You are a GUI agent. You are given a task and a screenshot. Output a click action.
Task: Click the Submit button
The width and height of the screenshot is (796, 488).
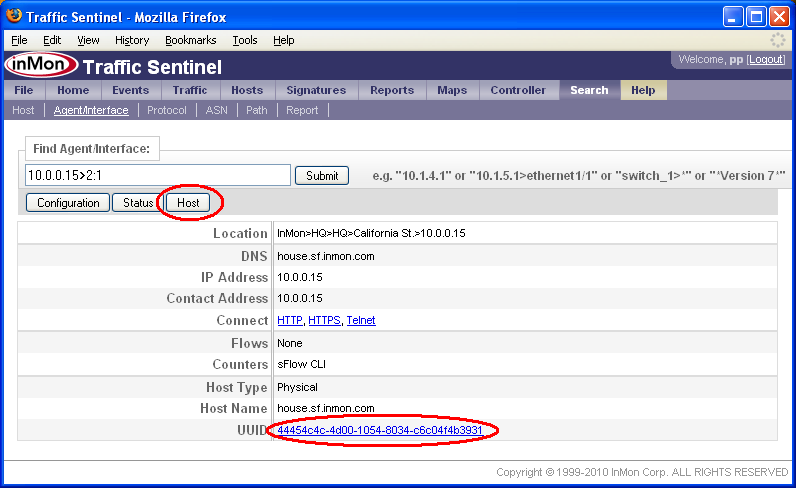(x=322, y=176)
